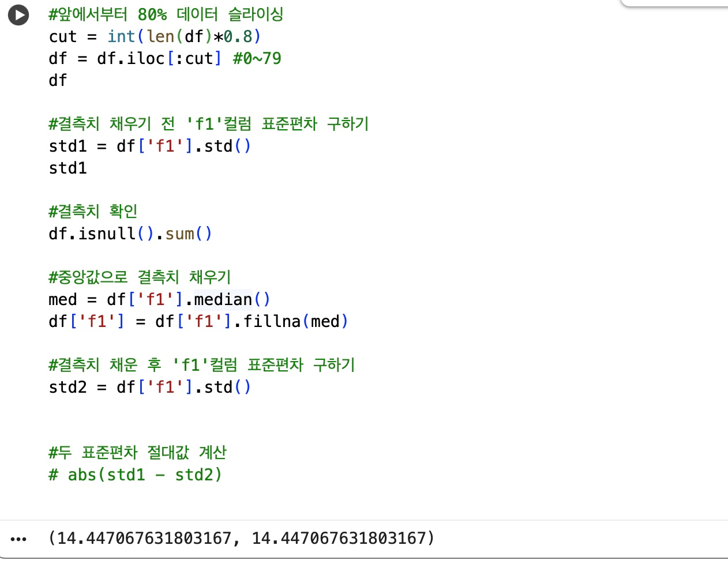
Task: Click the green '#결측치 확인' comment
Action: click(x=92, y=211)
